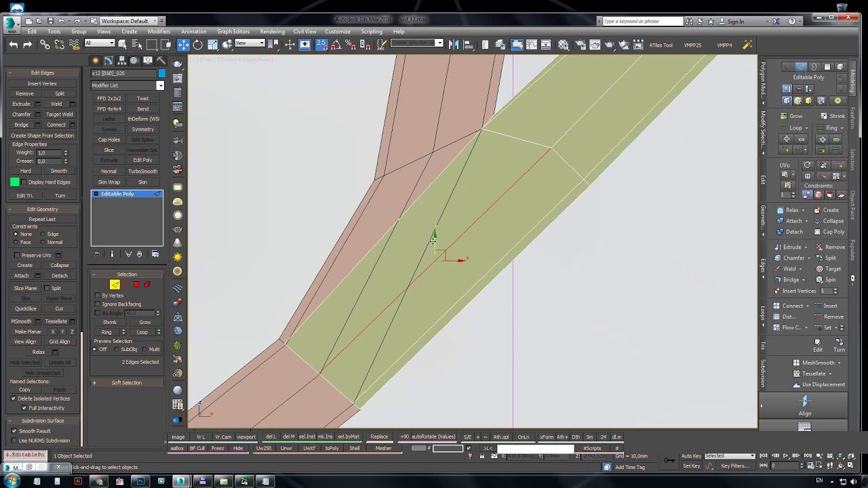Click the blue object color swatch

(x=161, y=73)
